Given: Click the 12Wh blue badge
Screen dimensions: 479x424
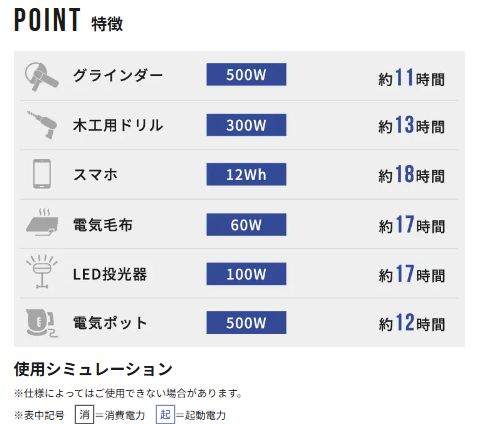Looking at the screenshot, I should (x=246, y=174).
